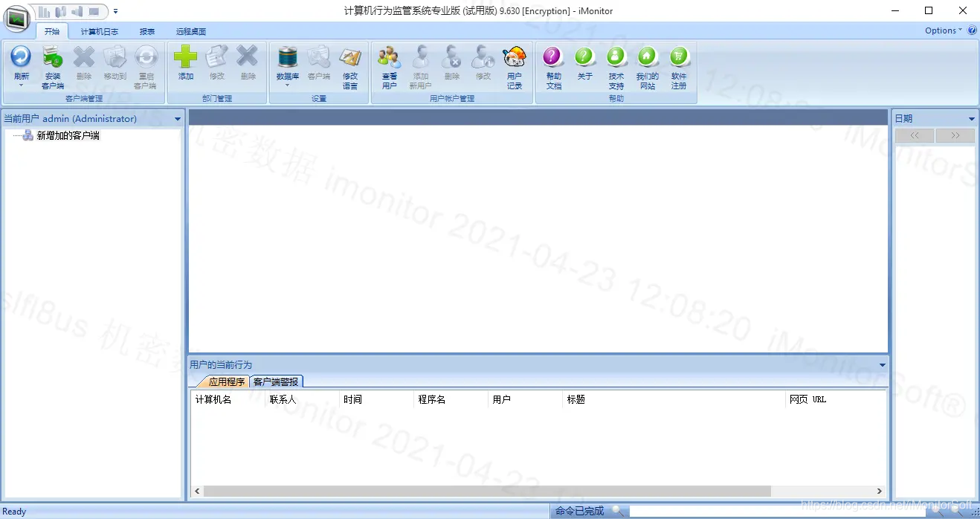The height and width of the screenshot is (519, 980).
Task: Click the >> next date button
Action: click(955, 135)
